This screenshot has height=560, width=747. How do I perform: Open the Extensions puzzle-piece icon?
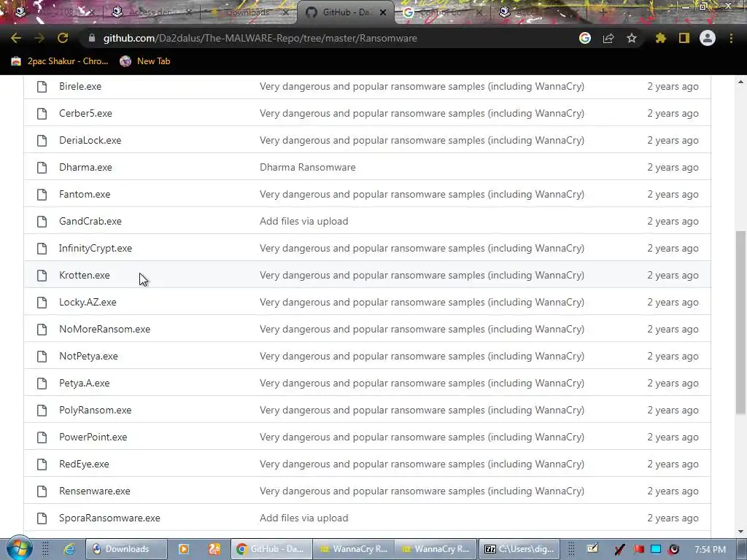pyautogui.click(x=660, y=38)
